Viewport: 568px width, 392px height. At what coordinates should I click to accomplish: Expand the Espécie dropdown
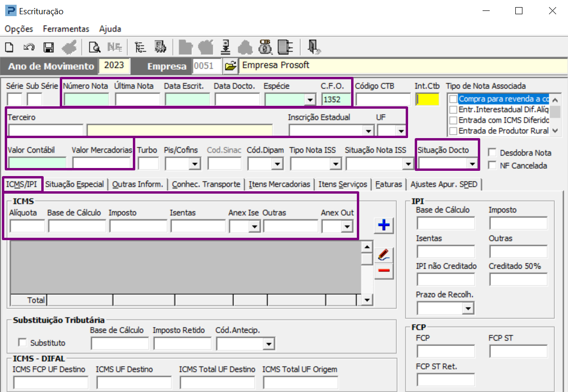[310, 100]
